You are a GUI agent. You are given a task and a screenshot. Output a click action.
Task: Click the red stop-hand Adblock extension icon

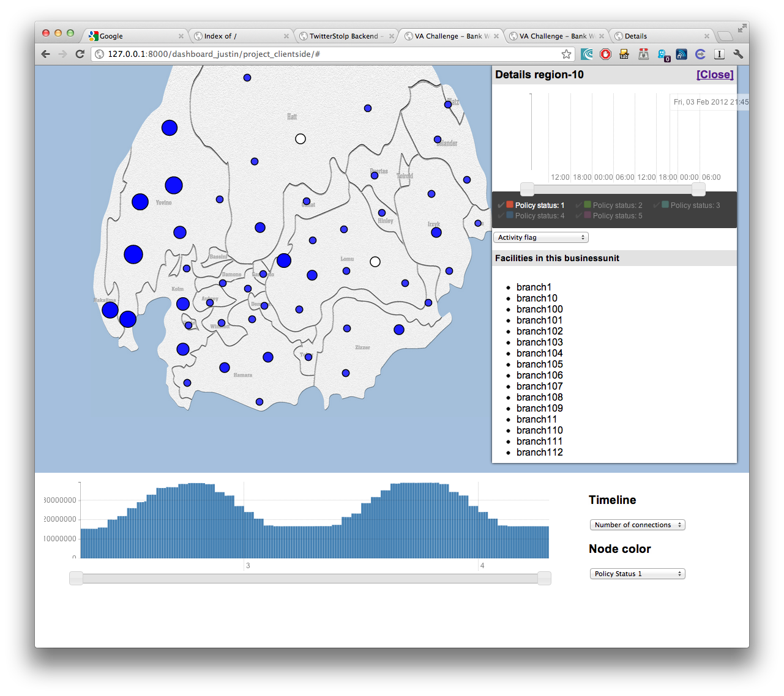[605, 54]
